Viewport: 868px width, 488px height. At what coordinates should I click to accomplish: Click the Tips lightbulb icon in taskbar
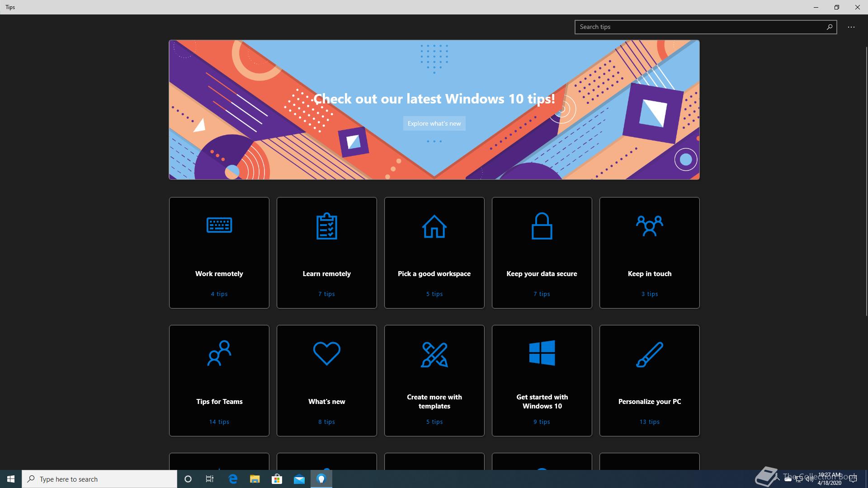(x=321, y=479)
